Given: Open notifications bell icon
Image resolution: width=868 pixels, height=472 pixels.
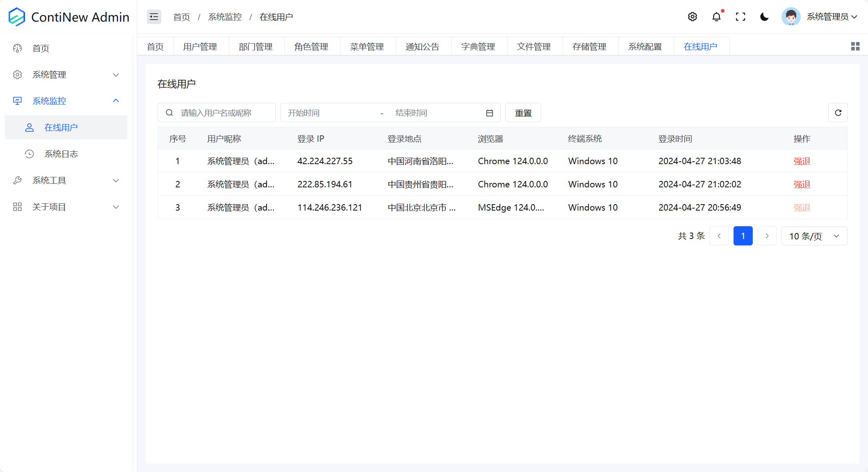Looking at the screenshot, I should pyautogui.click(x=716, y=17).
